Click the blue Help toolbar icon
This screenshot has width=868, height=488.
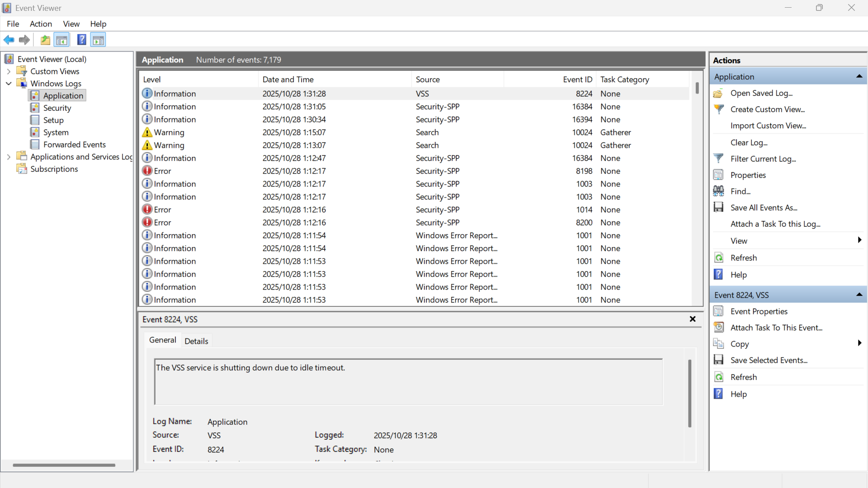[x=81, y=40]
